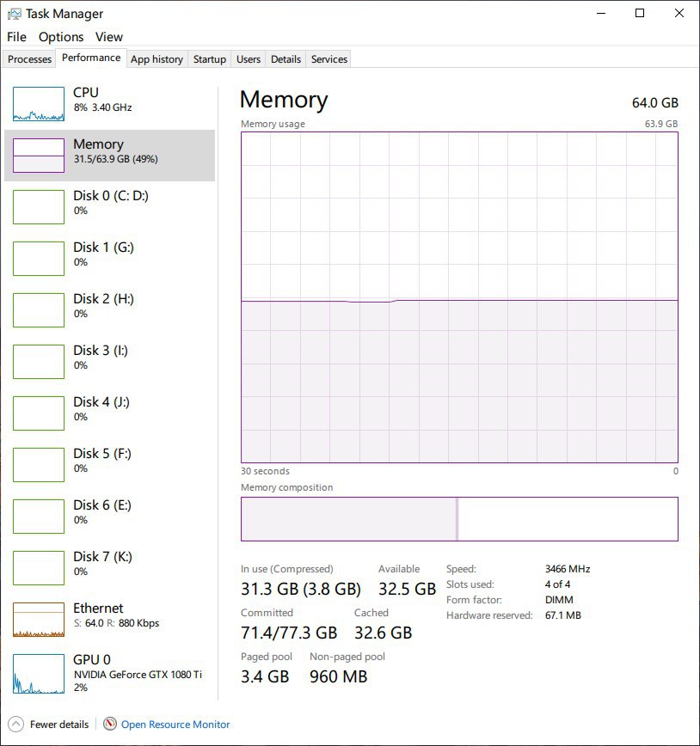Go to the Services tab
The width and height of the screenshot is (700, 746).
point(329,59)
